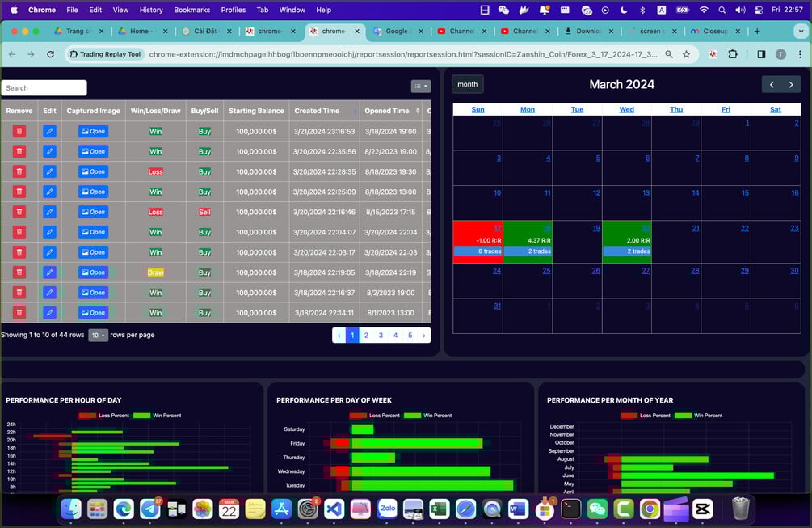Open the table columns dropdown
Viewport: 812px width, 528px height.
420,86
